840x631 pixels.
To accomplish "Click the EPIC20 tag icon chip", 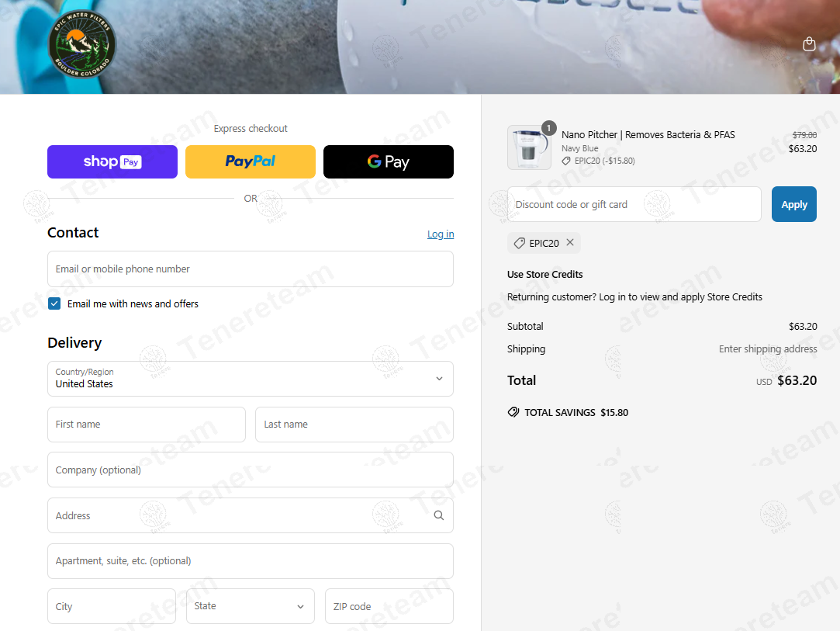I will (544, 244).
